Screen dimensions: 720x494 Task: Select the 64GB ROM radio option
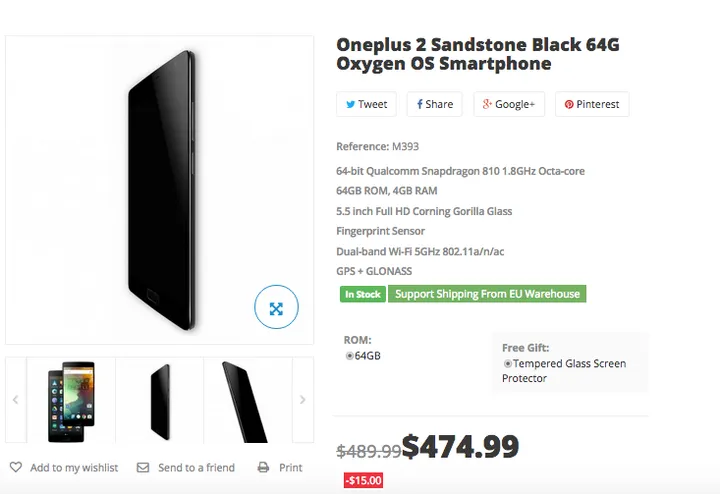pos(350,355)
